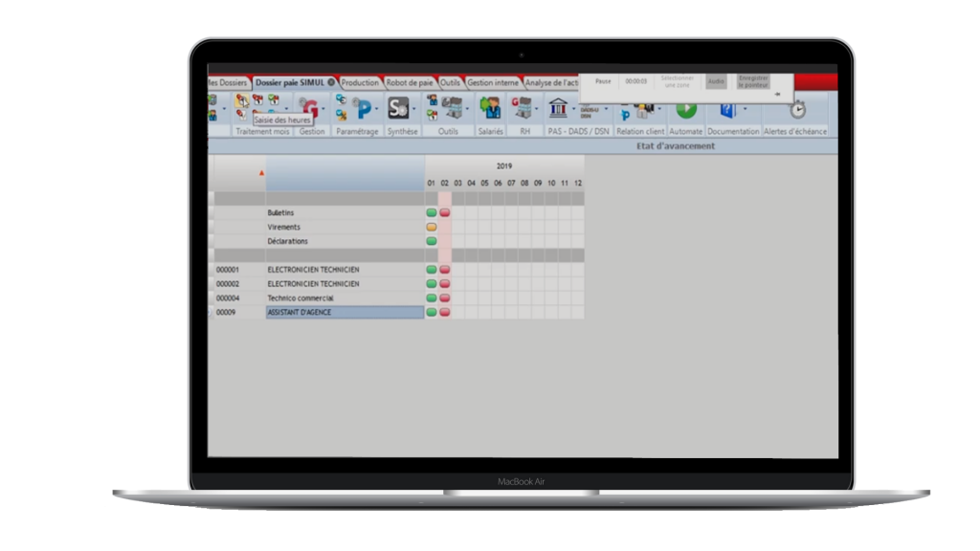Click the red sort triangle in table header
Viewport: 980px width, 551px height.
tap(262, 173)
